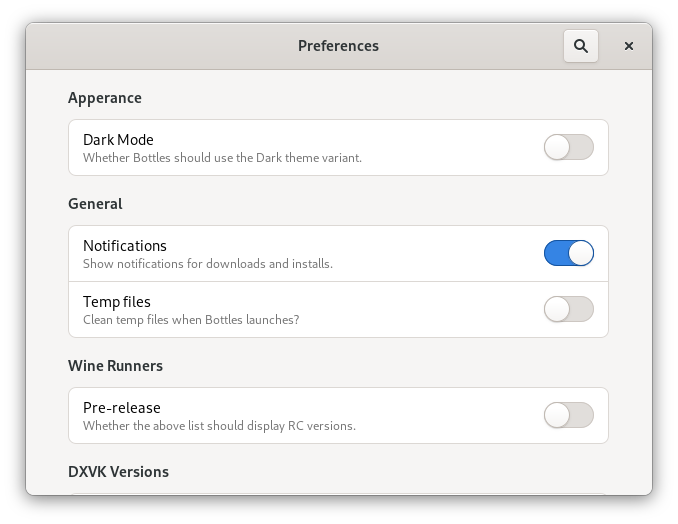Select the Notifications row title

click(124, 246)
